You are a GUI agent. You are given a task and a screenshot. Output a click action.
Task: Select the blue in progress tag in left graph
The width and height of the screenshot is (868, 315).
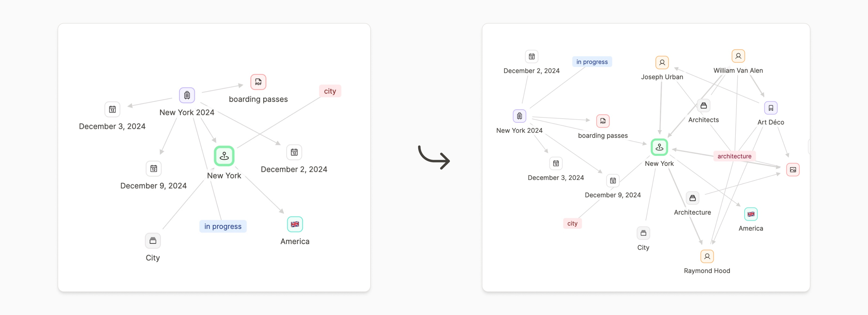pyautogui.click(x=223, y=226)
